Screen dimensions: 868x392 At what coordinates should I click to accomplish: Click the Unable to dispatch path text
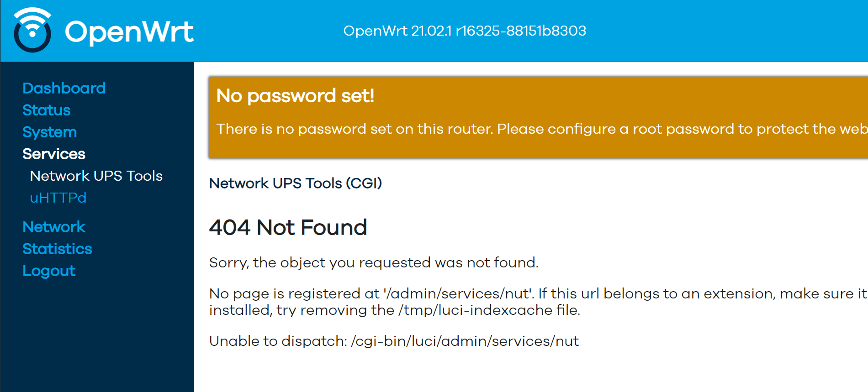coord(465,340)
